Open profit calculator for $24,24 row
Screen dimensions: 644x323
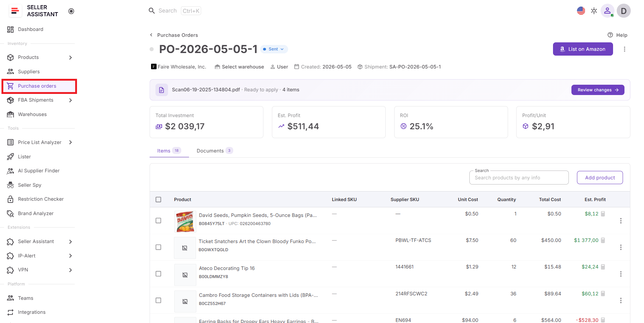tap(603, 267)
